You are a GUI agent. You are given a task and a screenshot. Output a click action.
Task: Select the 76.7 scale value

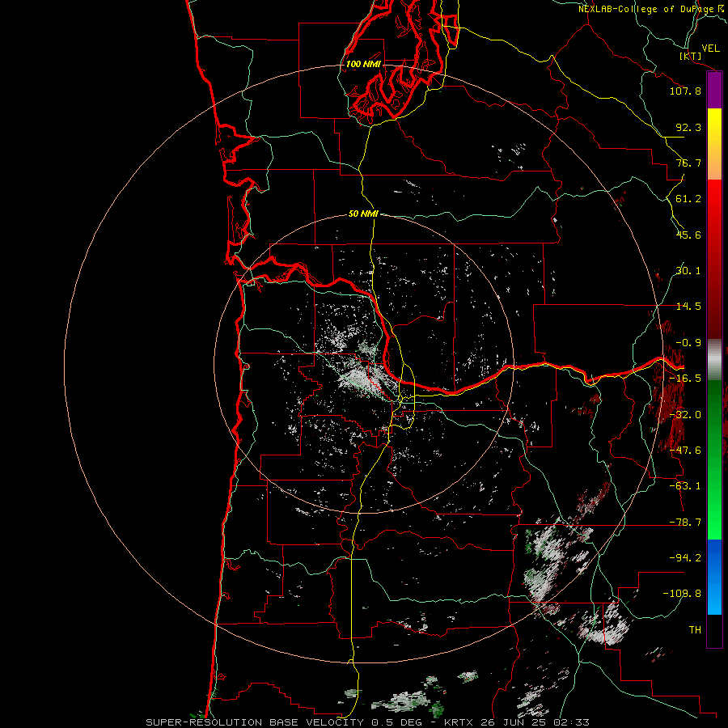[x=688, y=163]
